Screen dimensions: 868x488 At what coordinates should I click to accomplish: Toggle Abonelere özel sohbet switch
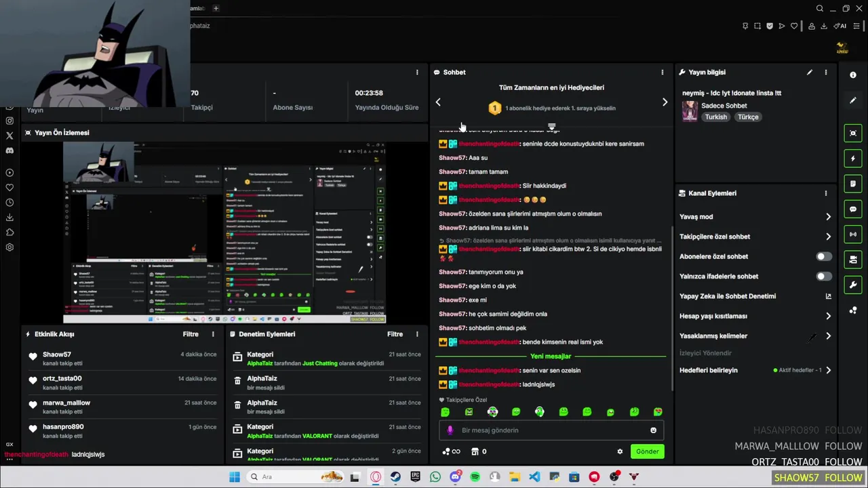pos(823,257)
